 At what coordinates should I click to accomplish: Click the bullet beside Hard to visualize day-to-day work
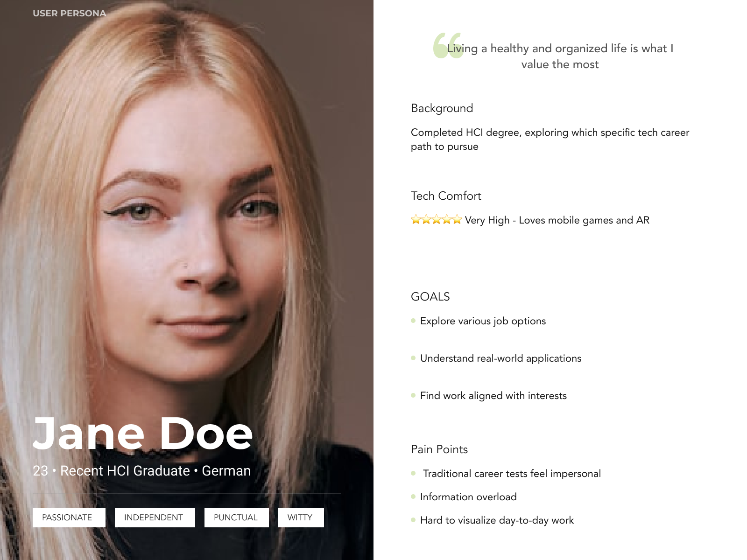[413, 520]
